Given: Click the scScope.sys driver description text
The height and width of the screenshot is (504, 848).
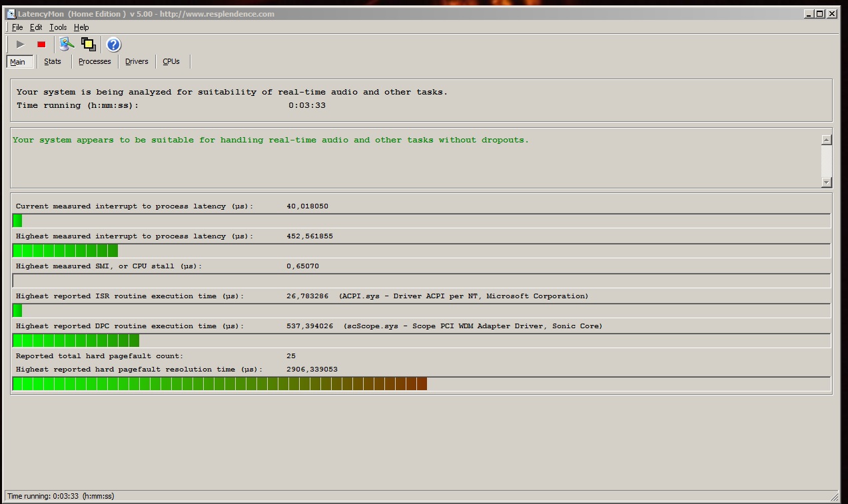Looking at the screenshot, I should [x=473, y=326].
